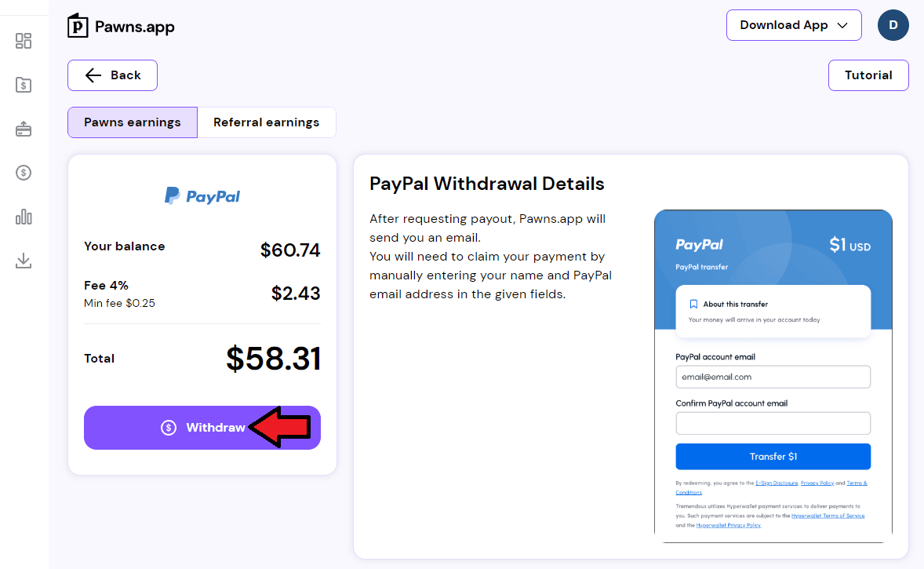View statistics via the bar chart icon

point(24,217)
